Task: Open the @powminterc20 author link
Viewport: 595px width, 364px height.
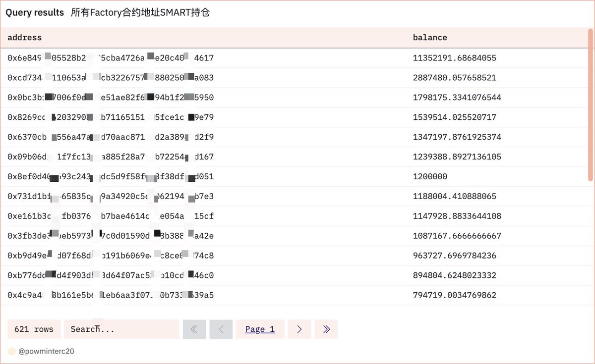Action: [x=48, y=351]
